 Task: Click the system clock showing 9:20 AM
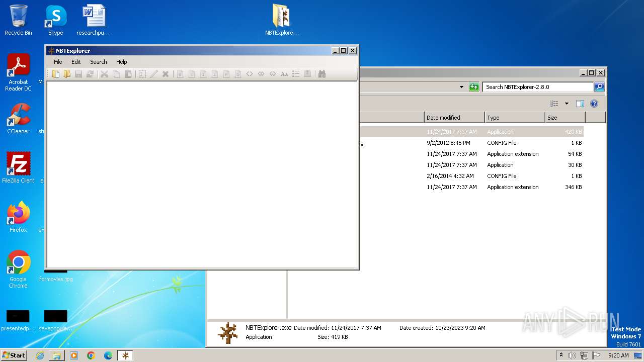[618, 355]
